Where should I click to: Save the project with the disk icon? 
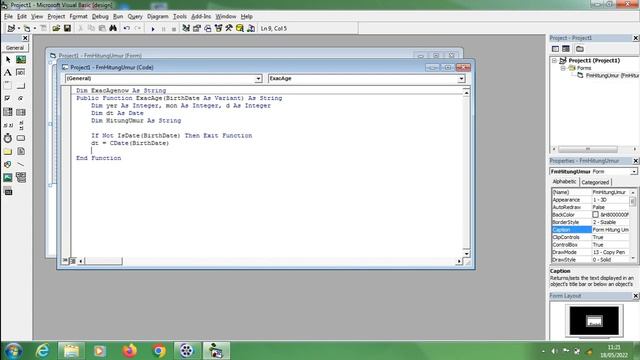tap(67, 28)
